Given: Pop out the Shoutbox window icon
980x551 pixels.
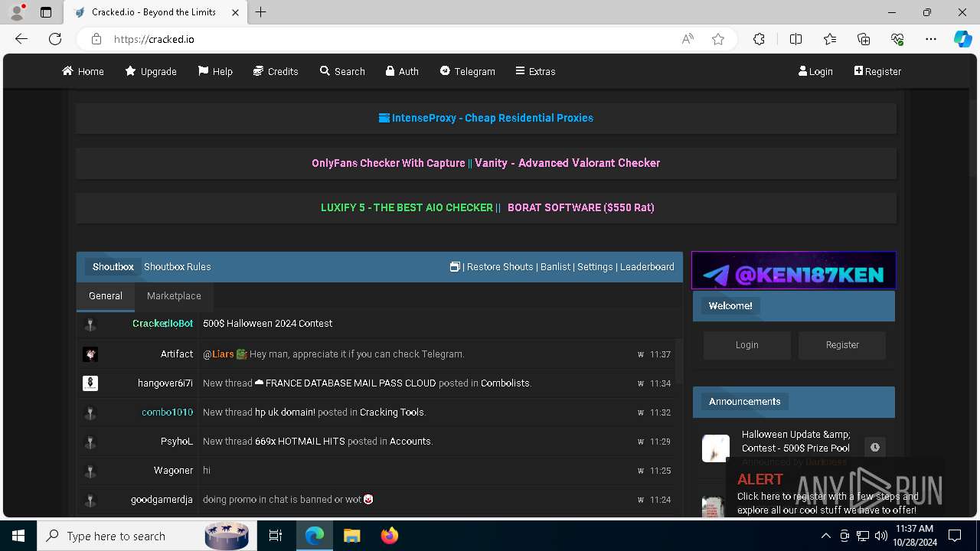Looking at the screenshot, I should tap(455, 266).
